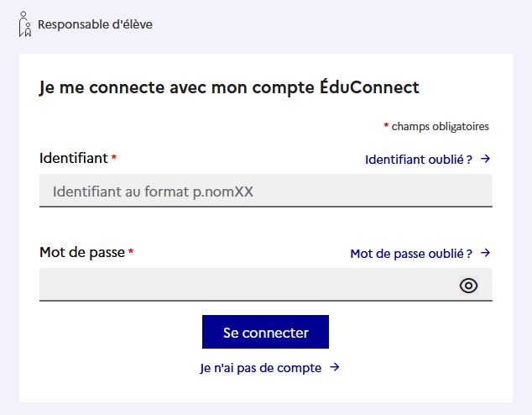Click the red asterisk beside Identifiant label
532x415 pixels.
click(114, 157)
